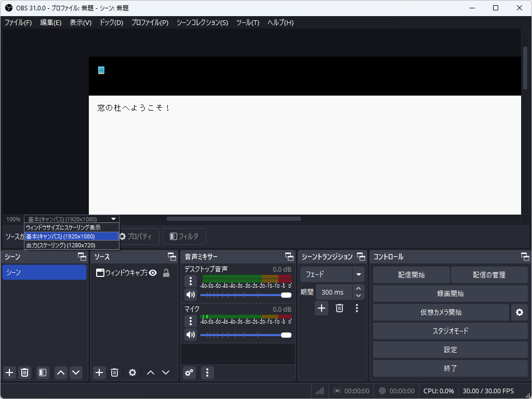Open the View menu

[x=81, y=23]
